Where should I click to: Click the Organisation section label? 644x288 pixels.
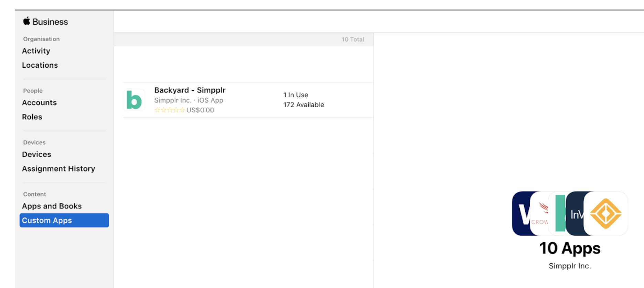(41, 39)
